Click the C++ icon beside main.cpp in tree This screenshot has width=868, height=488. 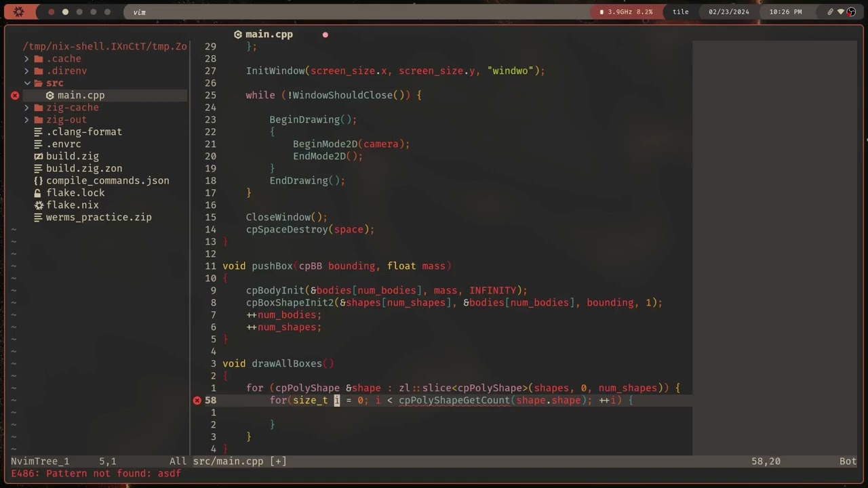point(50,96)
